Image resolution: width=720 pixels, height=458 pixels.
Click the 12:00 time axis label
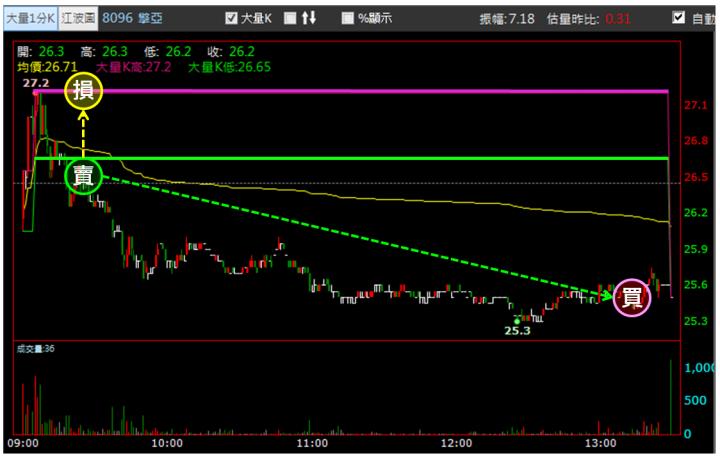click(x=456, y=443)
